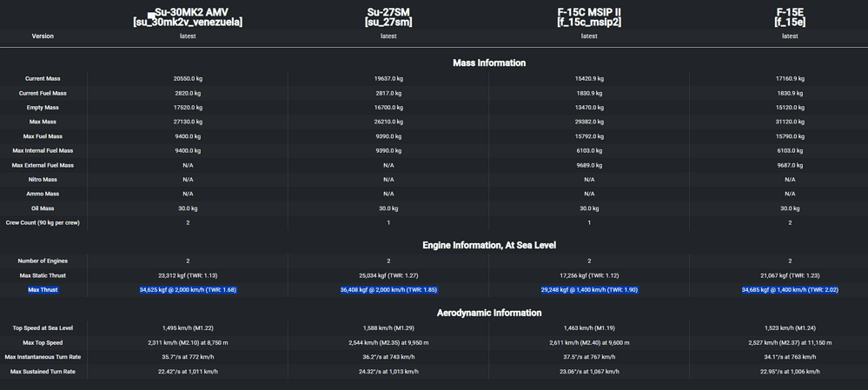Screen dimensions: 868x390
Task: Select the 19637.0 kg current mass value
Action: 388,78
